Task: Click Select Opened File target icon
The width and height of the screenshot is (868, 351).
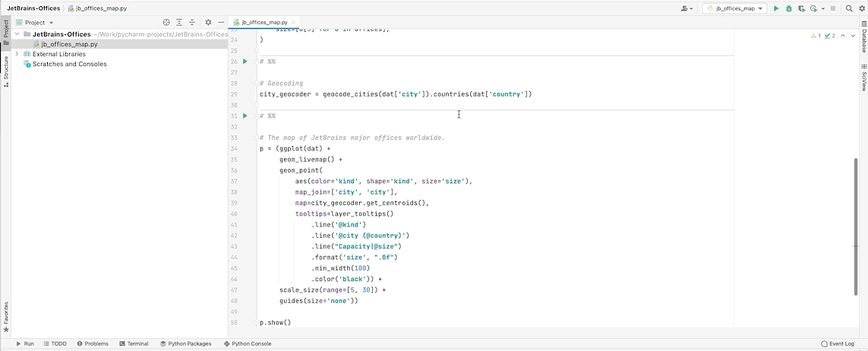Action: (x=166, y=22)
